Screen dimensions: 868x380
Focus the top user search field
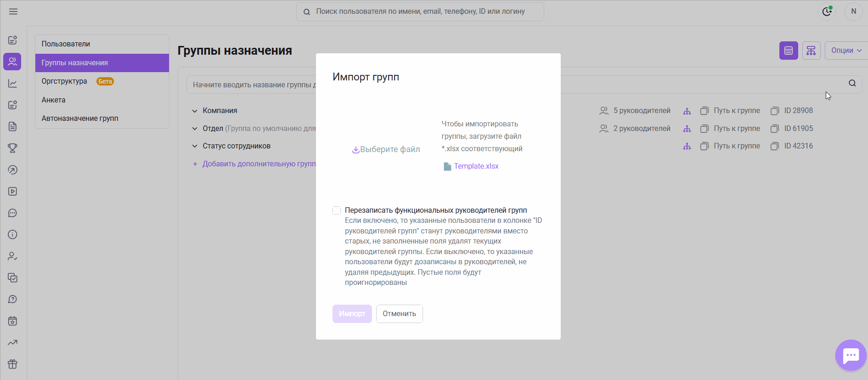click(x=420, y=11)
